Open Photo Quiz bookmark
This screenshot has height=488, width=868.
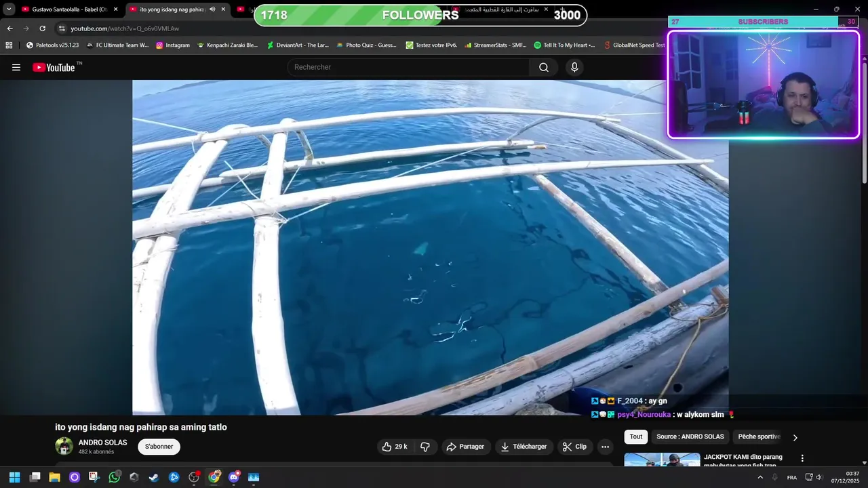coord(366,45)
